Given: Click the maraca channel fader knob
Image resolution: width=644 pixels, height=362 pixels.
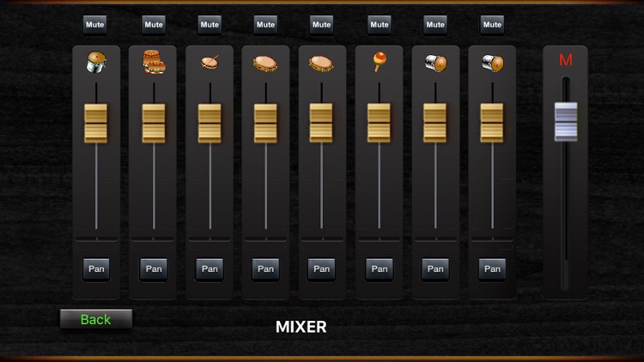Looking at the screenshot, I should coord(379,124).
